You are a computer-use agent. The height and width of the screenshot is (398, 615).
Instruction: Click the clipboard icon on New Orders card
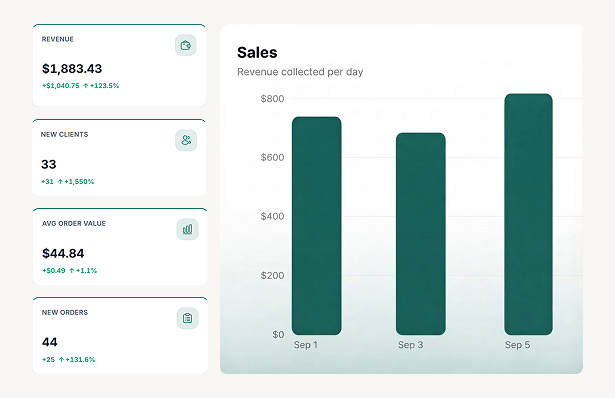(187, 318)
